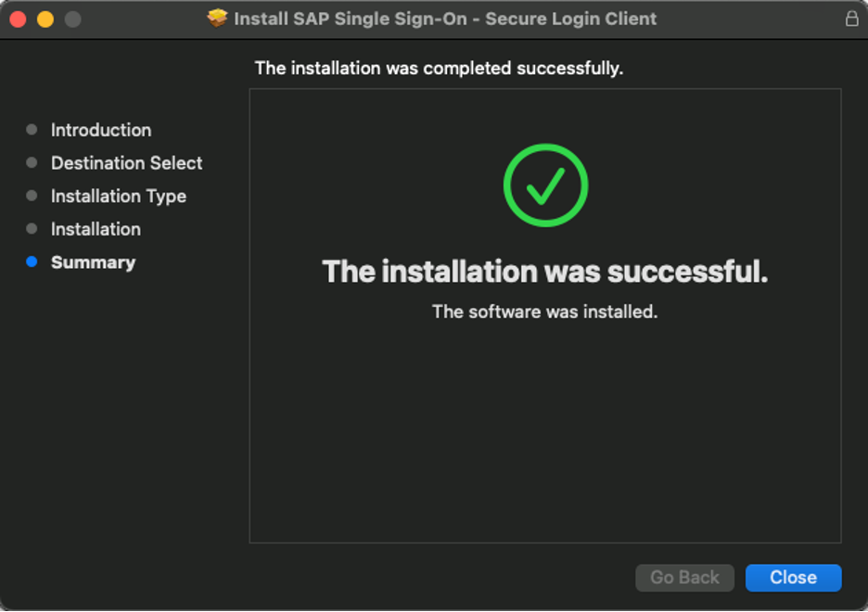Click 'The installation was successful.' heading

pos(545,272)
